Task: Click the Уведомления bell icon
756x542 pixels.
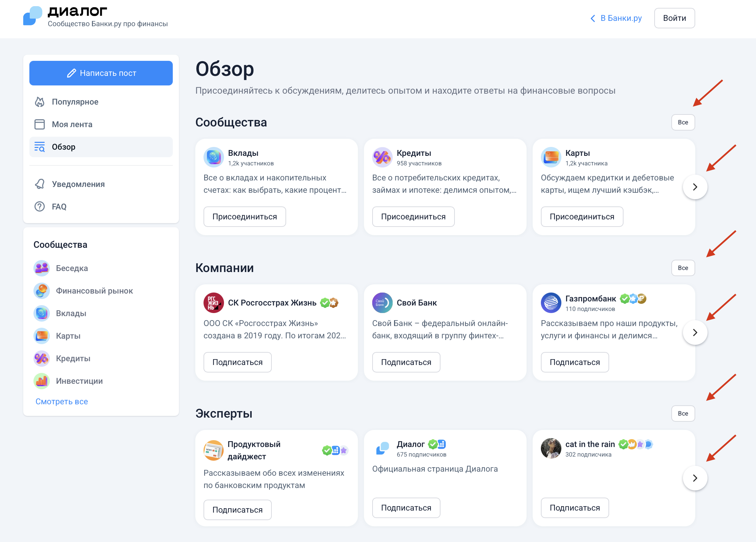Action: (40, 184)
